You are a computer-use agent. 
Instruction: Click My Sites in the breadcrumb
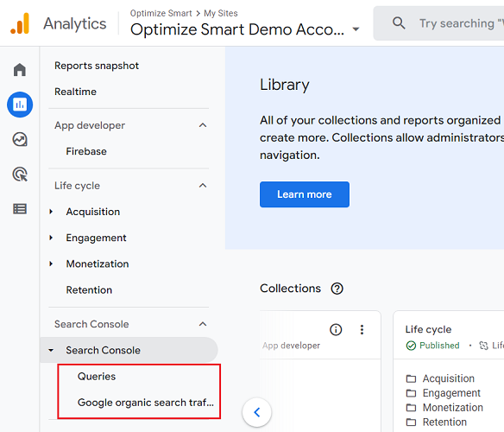[221, 13]
